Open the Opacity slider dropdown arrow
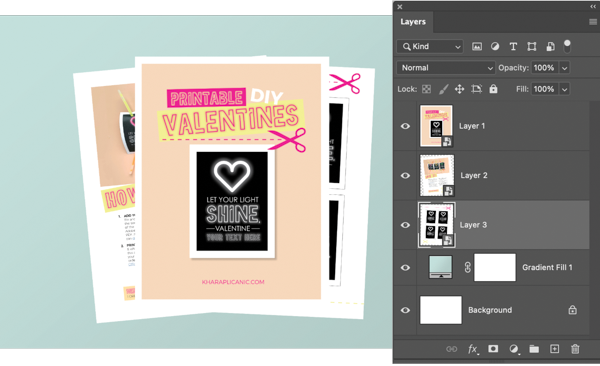This screenshot has height=366, width=600. [x=564, y=68]
